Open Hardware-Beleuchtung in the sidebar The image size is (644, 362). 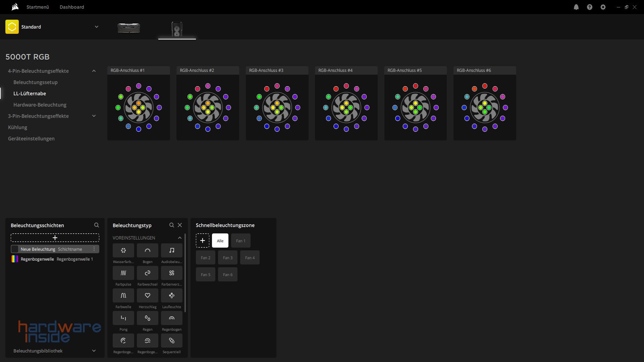click(x=40, y=105)
